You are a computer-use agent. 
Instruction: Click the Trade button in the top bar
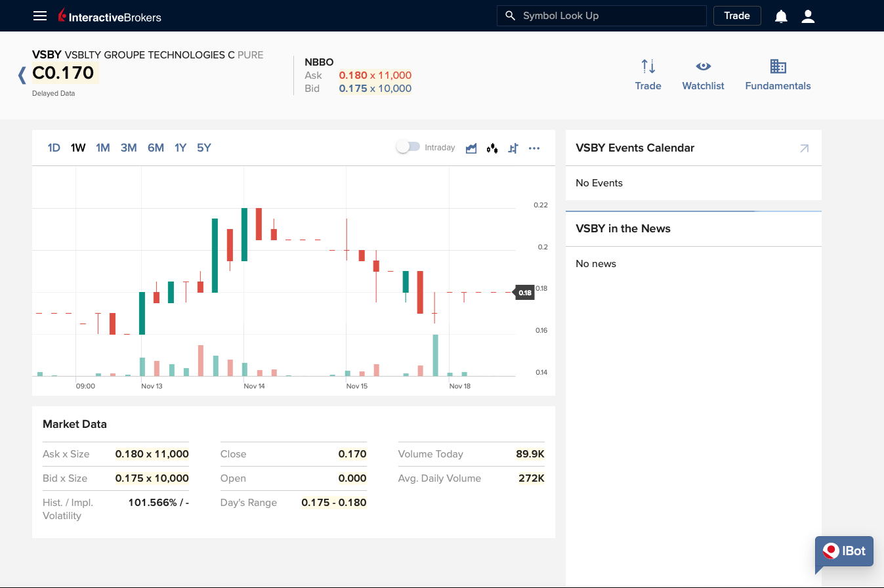[737, 16]
